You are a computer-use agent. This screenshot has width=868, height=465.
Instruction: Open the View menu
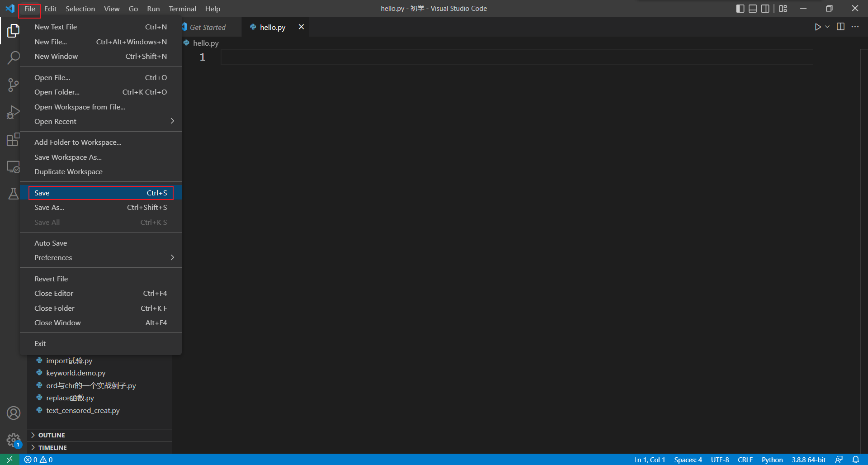pyautogui.click(x=112, y=9)
